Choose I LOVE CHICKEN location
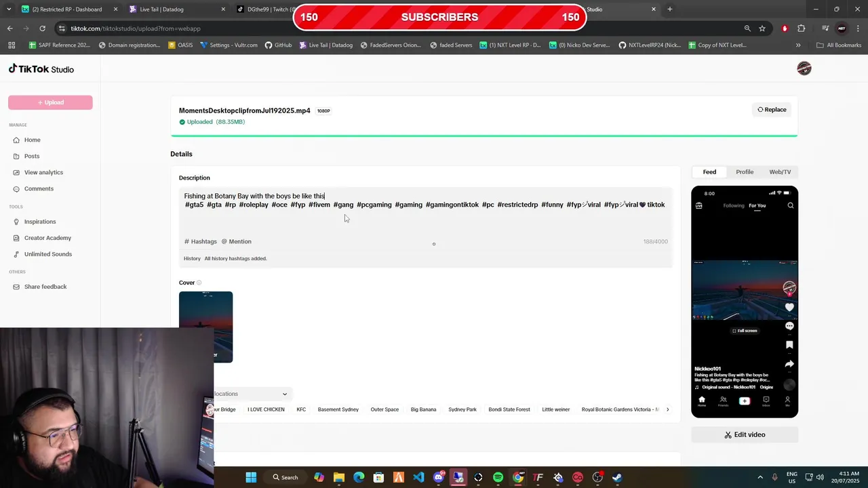The image size is (868, 488). click(266, 409)
